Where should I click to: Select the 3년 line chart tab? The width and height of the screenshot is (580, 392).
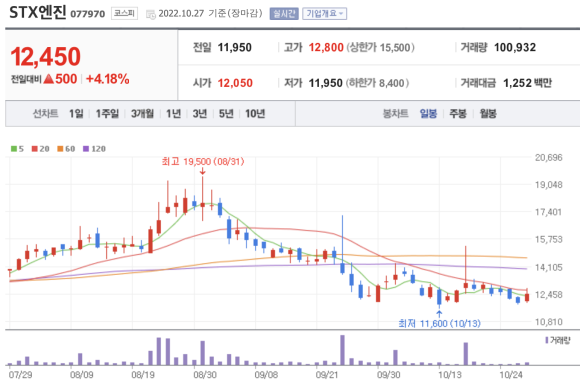click(x=200, y=114)
